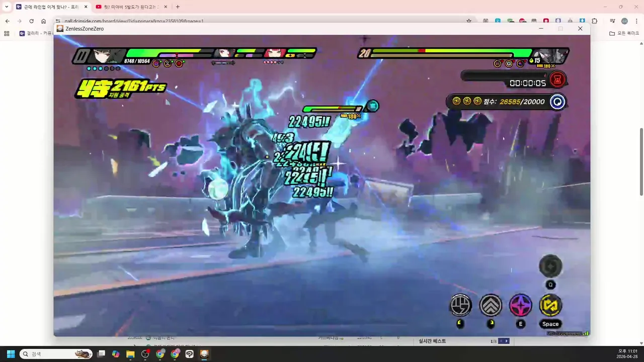Open the All Bookmarks folder

pos(624,33)
